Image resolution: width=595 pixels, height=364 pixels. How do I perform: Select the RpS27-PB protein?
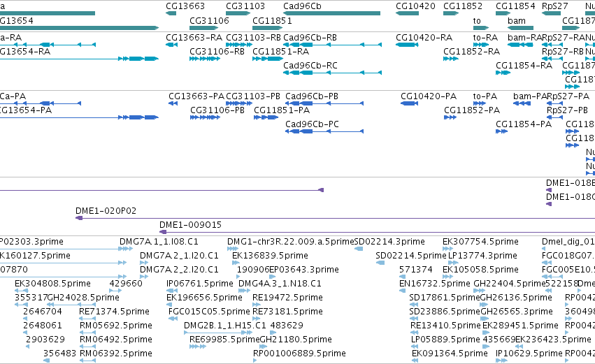[554, 117]
